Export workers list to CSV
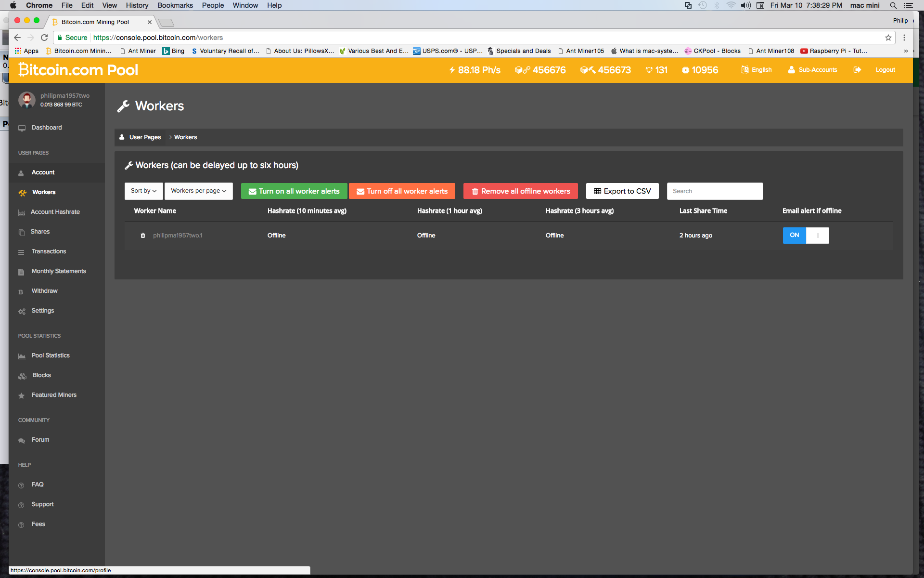The height and width of the screenshot is (578, 924). [622, 191]
